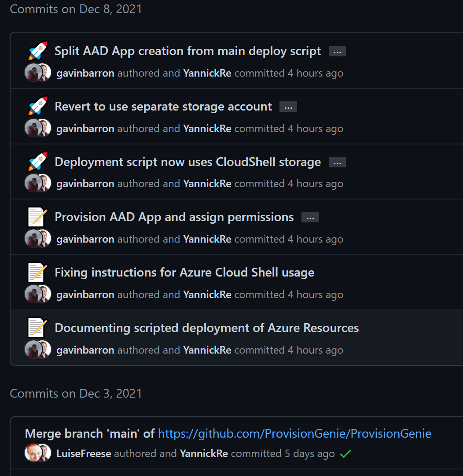463x476 pixels.
Task: Open YannickRe profile on 'Revert to use separate' commit
Action: point(207,129)
